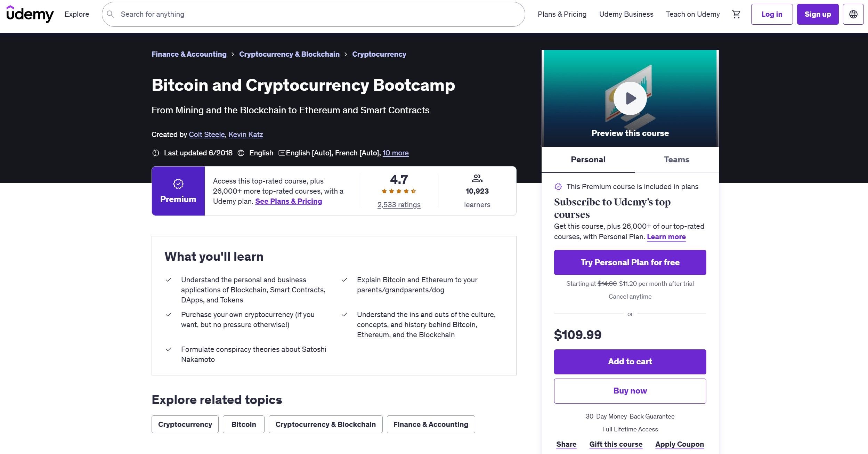Click the star rating display

click(x=399, y=191)
